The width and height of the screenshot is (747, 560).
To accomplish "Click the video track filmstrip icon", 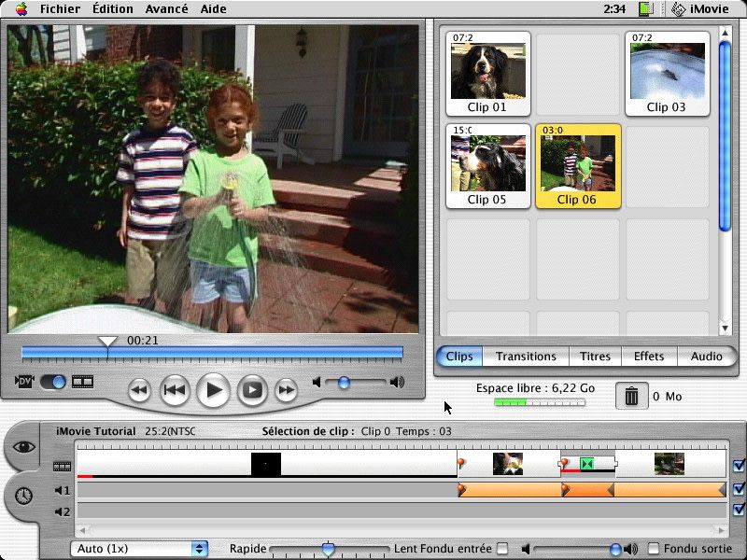I will pos(62,466).
